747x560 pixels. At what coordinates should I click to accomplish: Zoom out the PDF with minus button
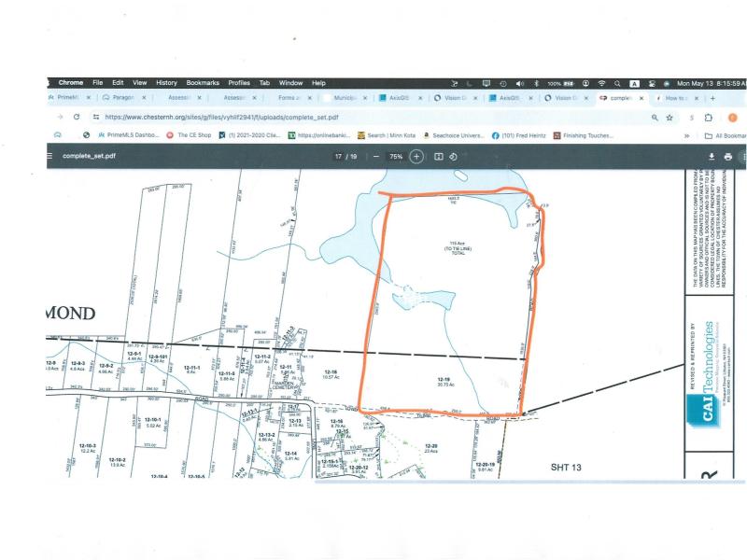point(376,156)
